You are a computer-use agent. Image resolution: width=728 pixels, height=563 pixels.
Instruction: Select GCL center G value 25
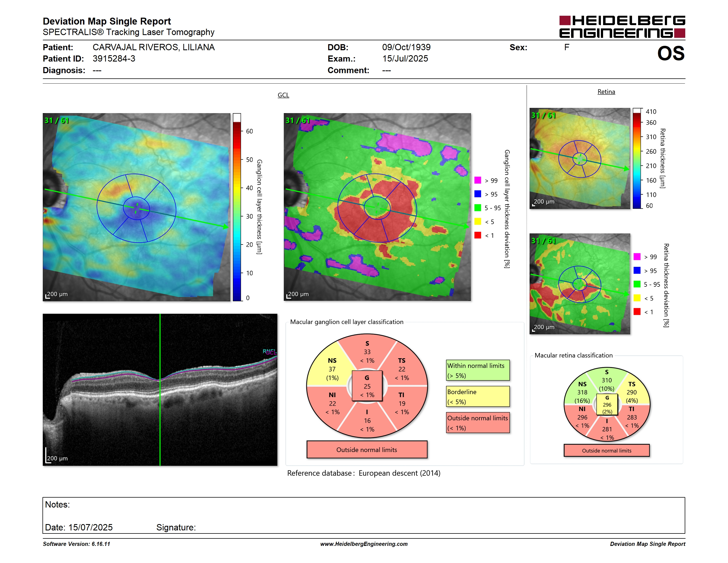pos(367,386)
